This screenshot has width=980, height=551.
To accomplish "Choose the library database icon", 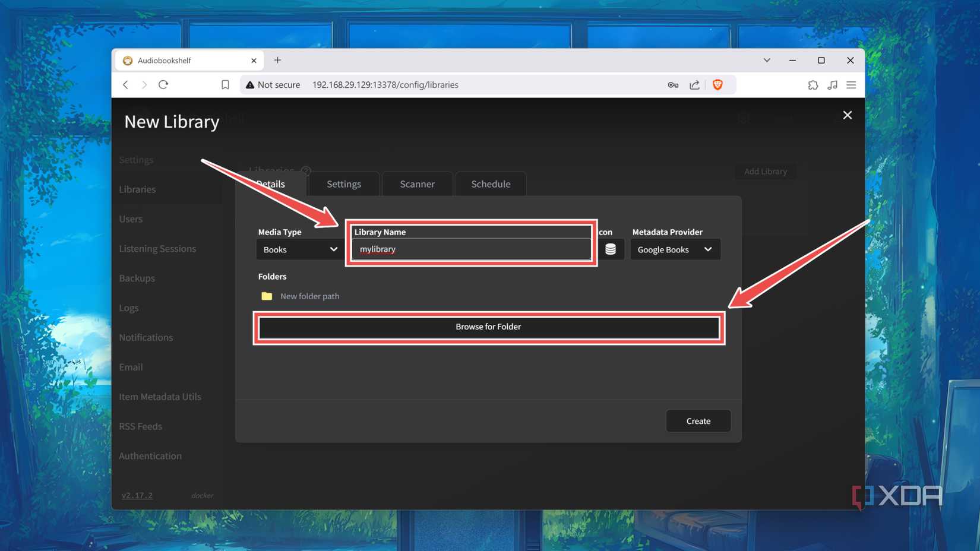I will pos(611,249).
